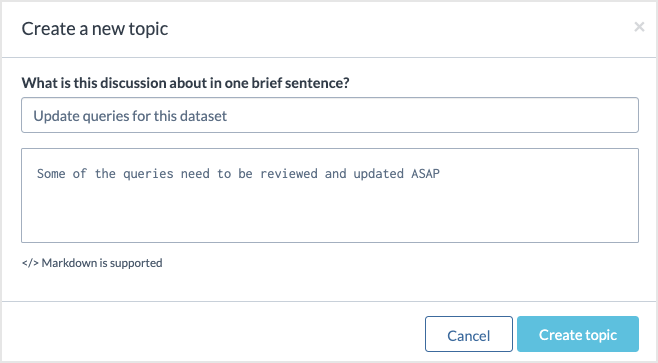The image size is (658, 363).
Task: Submit the topic with the blue button
Action: tap(578, 334)
